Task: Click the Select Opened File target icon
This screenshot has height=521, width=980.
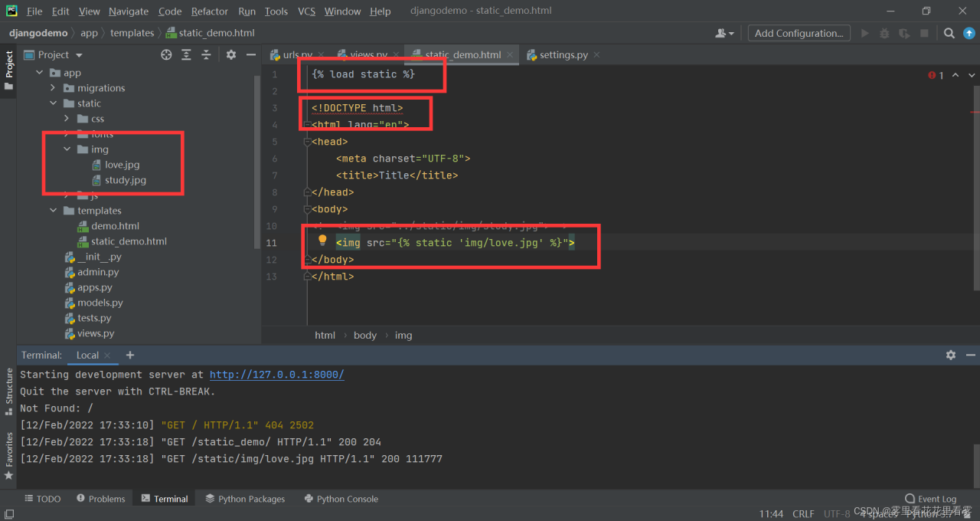Action: (166, 54)
